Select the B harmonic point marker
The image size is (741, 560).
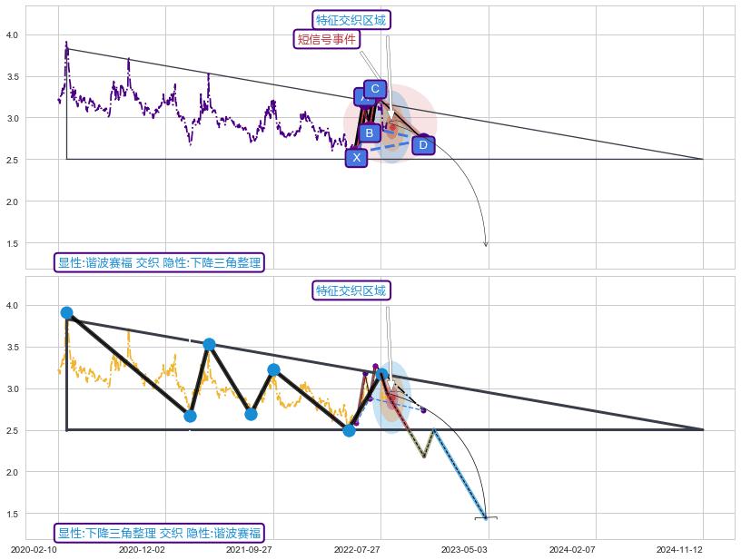point(369,133)
